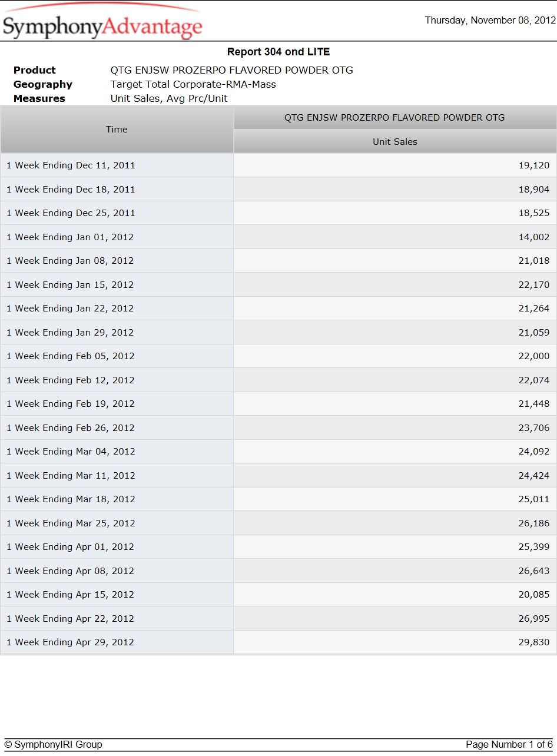Select the bold Measures label
This screenshot has height=756, width=557.
(x=39, y=98)
